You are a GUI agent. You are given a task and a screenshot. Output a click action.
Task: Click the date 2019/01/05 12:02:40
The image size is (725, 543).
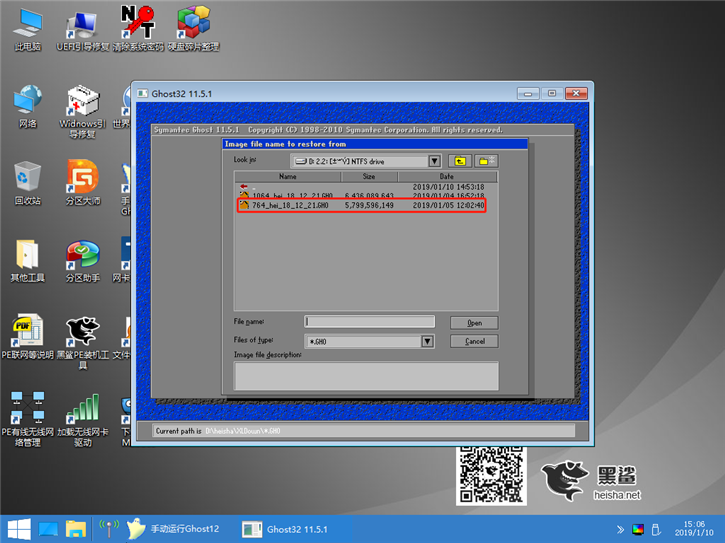tap(448, 205)
